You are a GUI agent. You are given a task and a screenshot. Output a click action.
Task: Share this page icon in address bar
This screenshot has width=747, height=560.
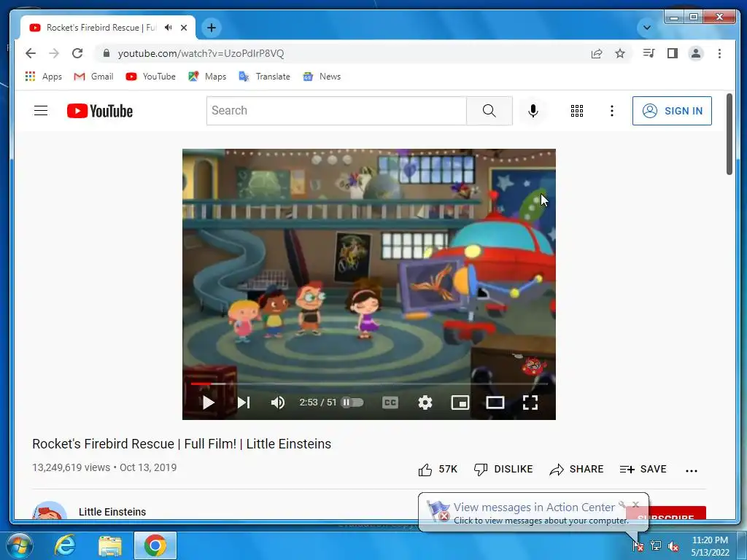pyautogui.click(x=597, y=53)
